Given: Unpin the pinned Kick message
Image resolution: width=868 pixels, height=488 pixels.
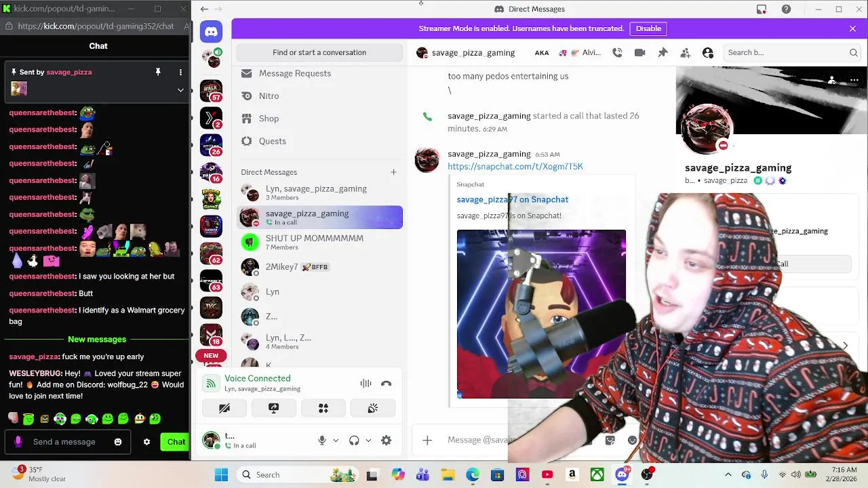Looking at the screenshot, I should (x=158, y=72).
